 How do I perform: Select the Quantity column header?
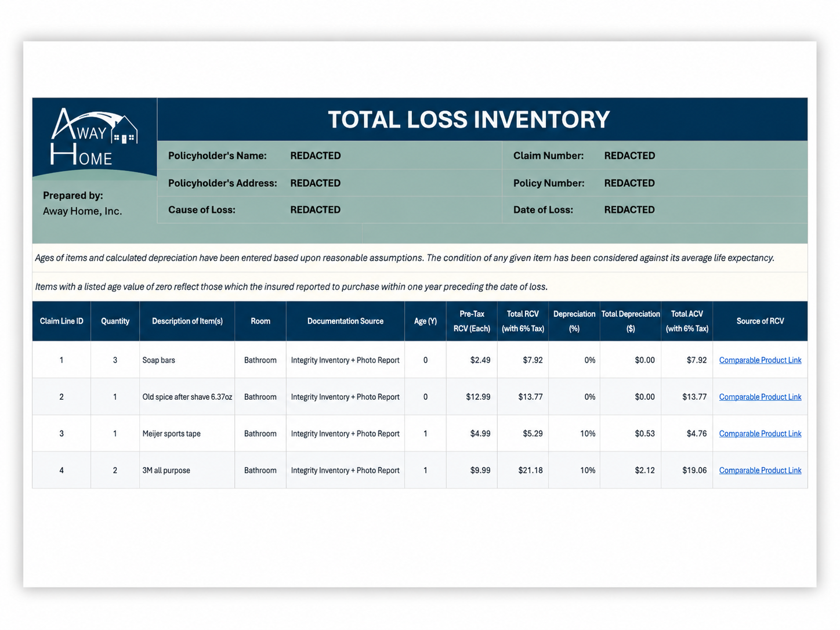(115, 321)
